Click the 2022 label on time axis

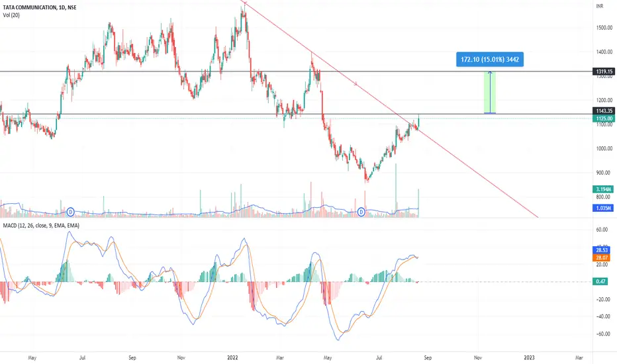point(232,357)
